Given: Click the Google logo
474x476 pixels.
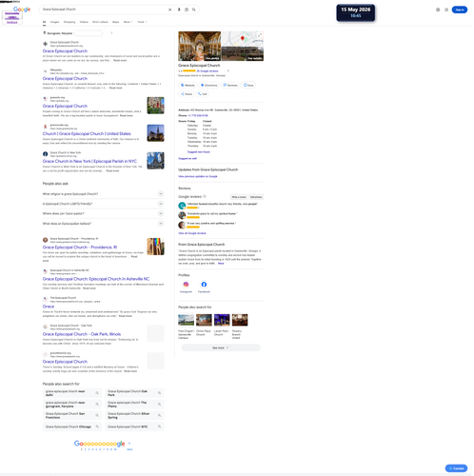Looking at the screenshot, I should tap(22, 10).
